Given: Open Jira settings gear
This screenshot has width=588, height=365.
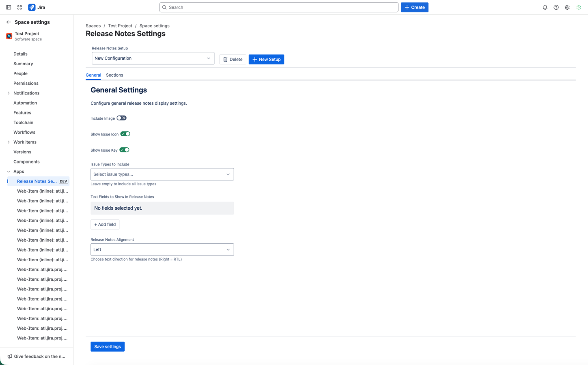Looking at the screenshot, I should click(567, 7).
